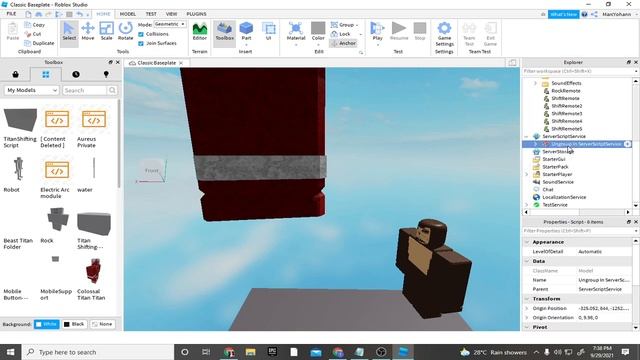The width and height of the screenshot is (640, 360).
Task: Click the Copy button
Action: point(35,25)
